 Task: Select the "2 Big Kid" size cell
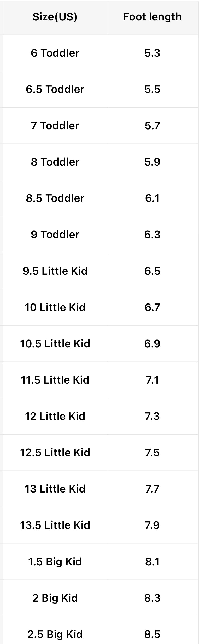pyautogui.click(x=55, y=598)
